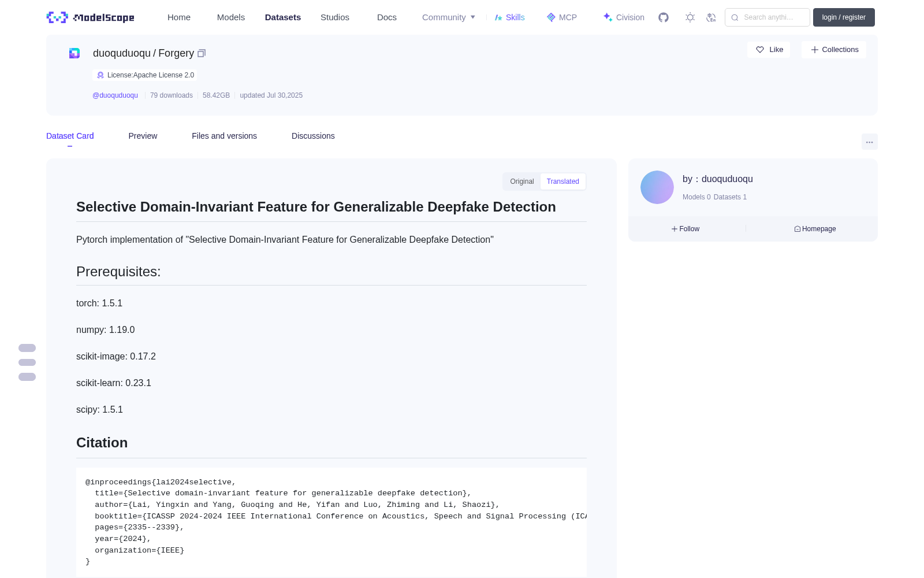Click the Civision star icon

click(608, 17)
